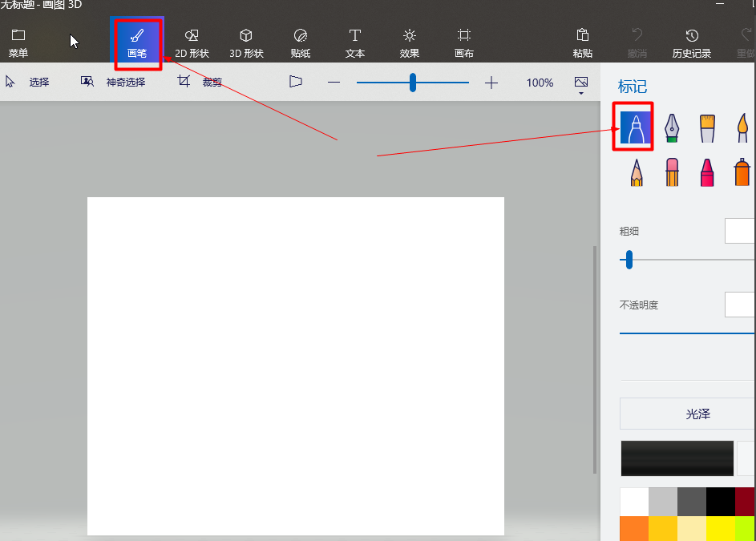Click the 100% zoom value
The width and height of the screenshot is (756, 541).
[540, 83]
